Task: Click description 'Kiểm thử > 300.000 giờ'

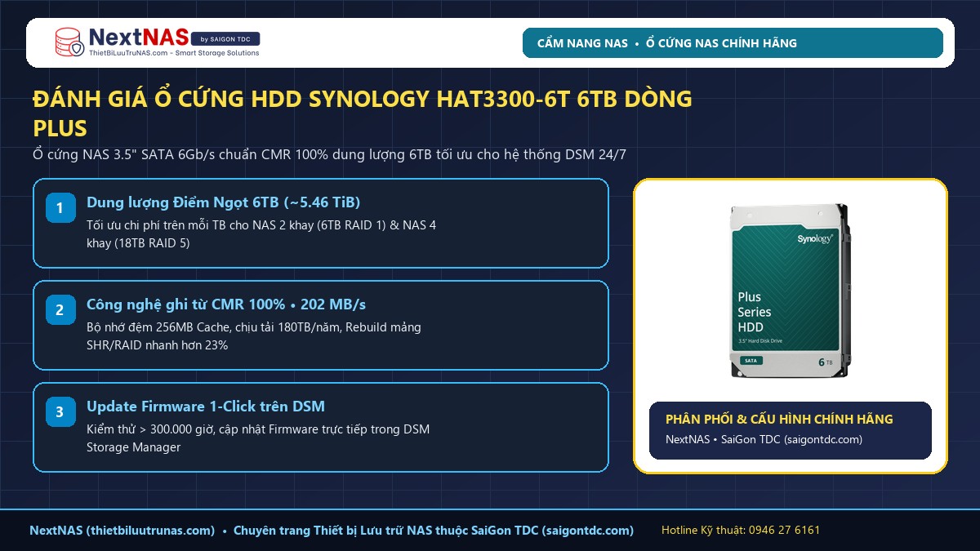Action: [258, 438]
